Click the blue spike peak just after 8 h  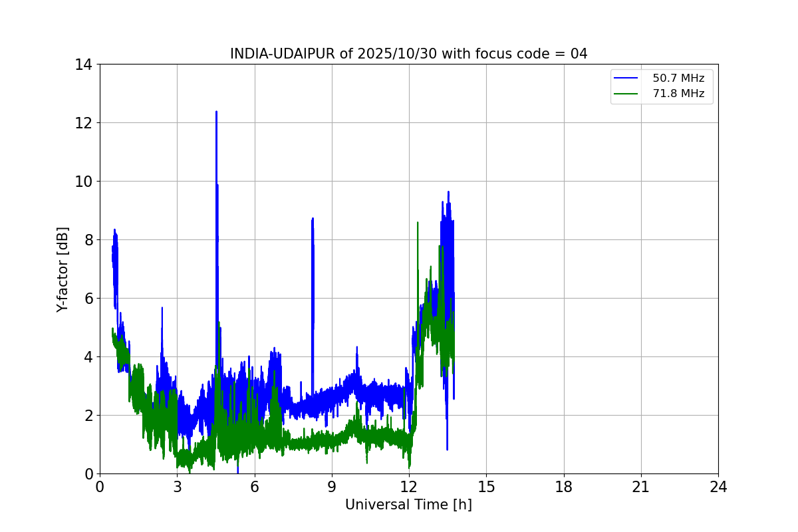313,219
